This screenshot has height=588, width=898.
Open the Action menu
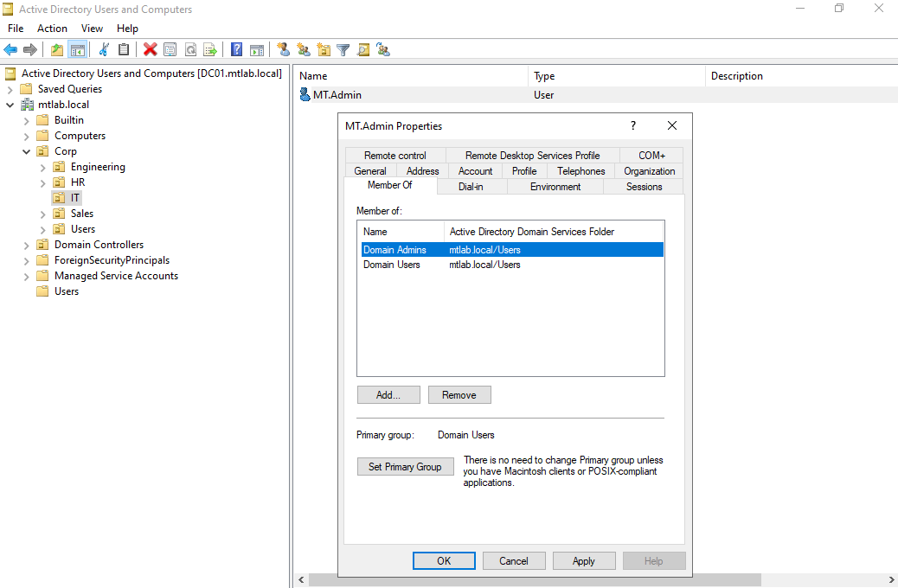[52, 28]
